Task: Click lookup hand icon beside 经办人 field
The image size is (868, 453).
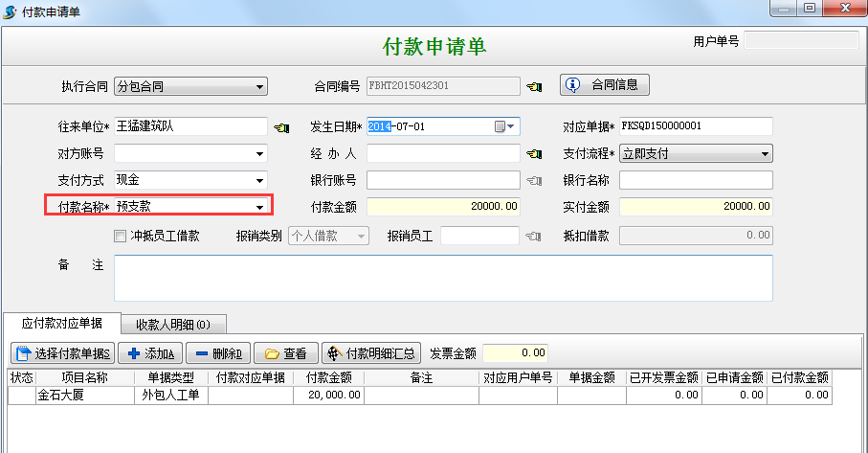Action: point(534,154)
